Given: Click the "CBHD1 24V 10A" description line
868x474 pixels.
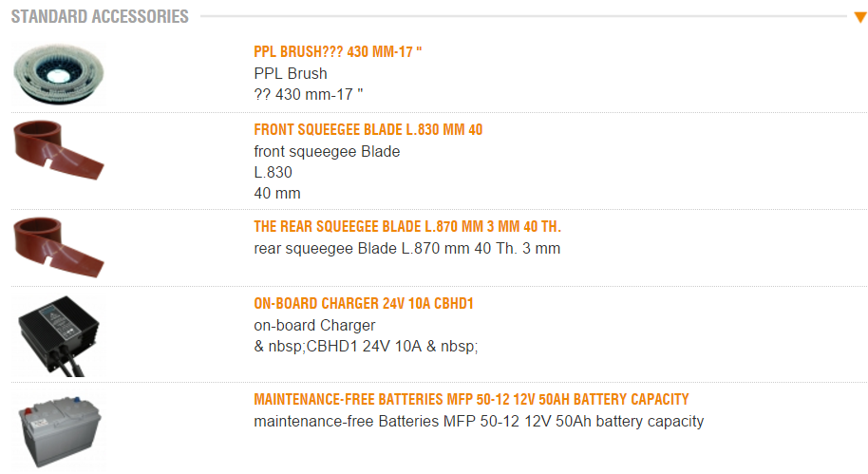Looking at the screenshot, I should 366,347.
